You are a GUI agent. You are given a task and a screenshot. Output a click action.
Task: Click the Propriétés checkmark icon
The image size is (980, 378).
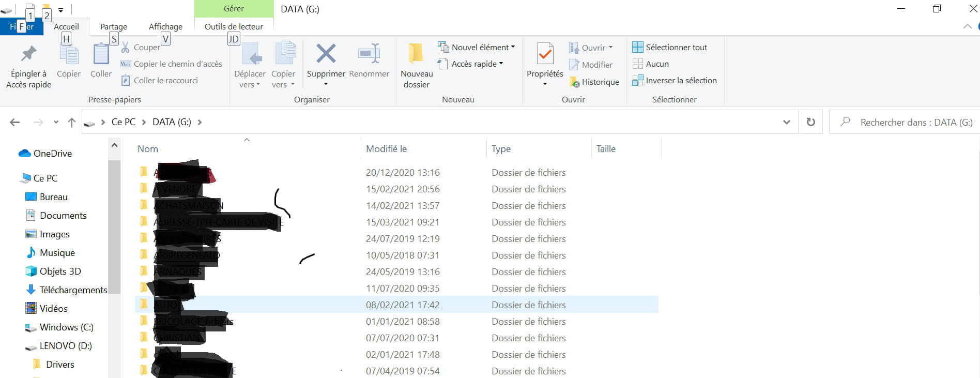coord(545,54)
